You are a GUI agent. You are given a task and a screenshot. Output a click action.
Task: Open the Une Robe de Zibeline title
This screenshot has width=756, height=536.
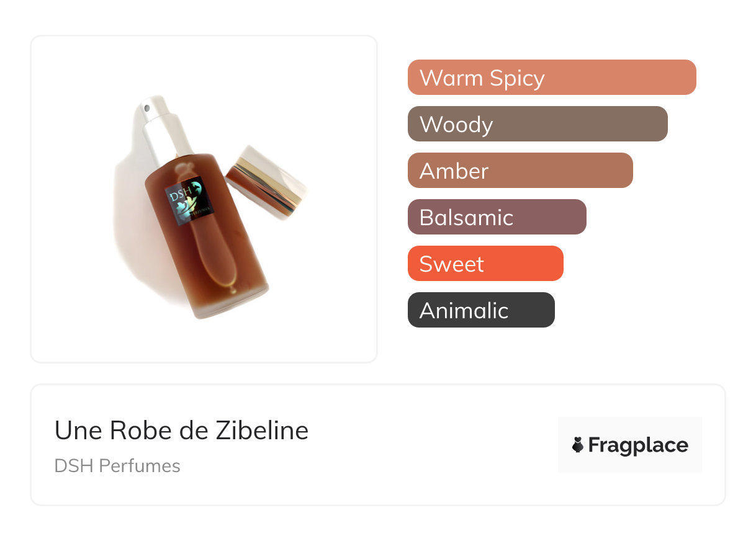[x=181, y=430]
